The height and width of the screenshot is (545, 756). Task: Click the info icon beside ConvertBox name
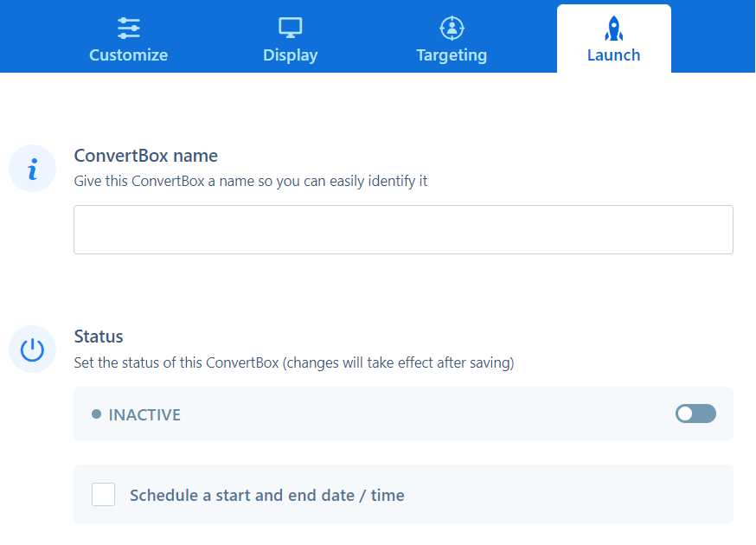pyautogui.click(x=32, y=168)
